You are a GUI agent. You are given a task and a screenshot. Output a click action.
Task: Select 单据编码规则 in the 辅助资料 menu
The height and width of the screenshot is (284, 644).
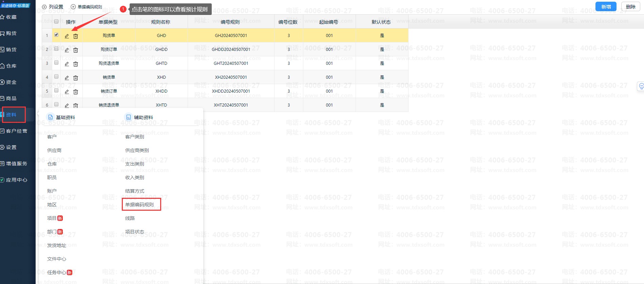coord(139,205)
